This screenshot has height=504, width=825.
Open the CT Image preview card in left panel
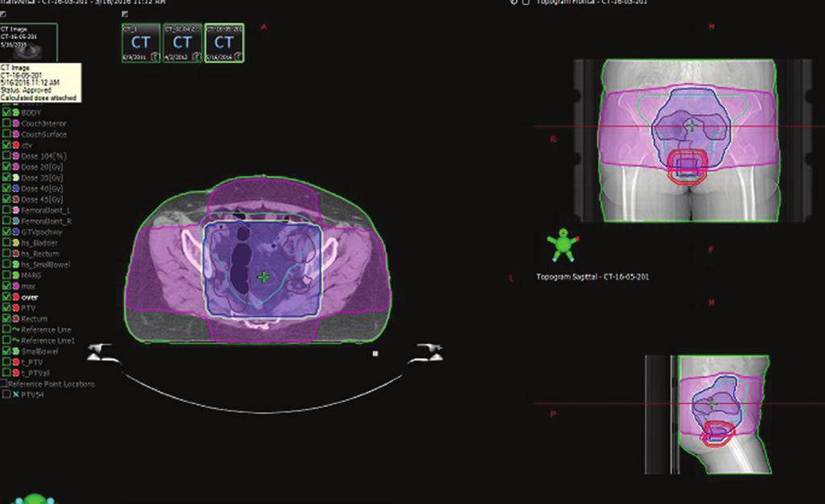tap(28, 43)
